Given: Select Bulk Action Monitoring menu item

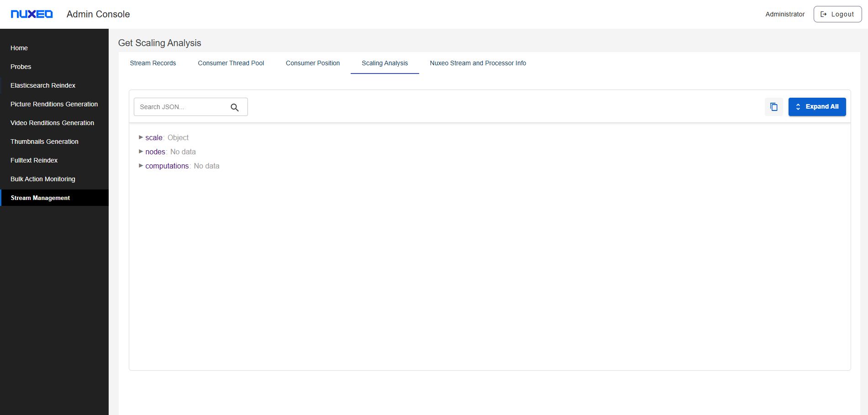Looking at the screenshot, I should pyautogui.click(x=43, y=179).
